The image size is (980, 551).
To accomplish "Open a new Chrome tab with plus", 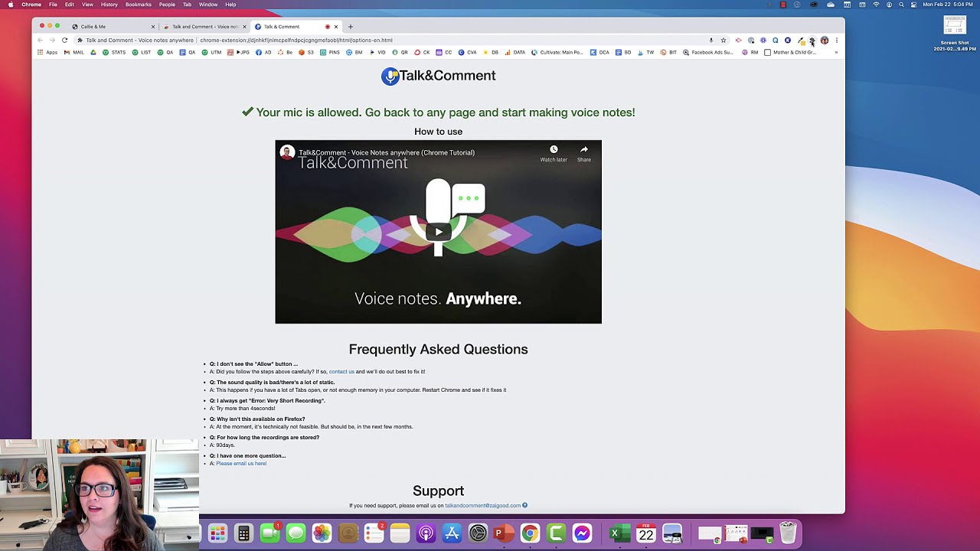I will tap(351, 27).
